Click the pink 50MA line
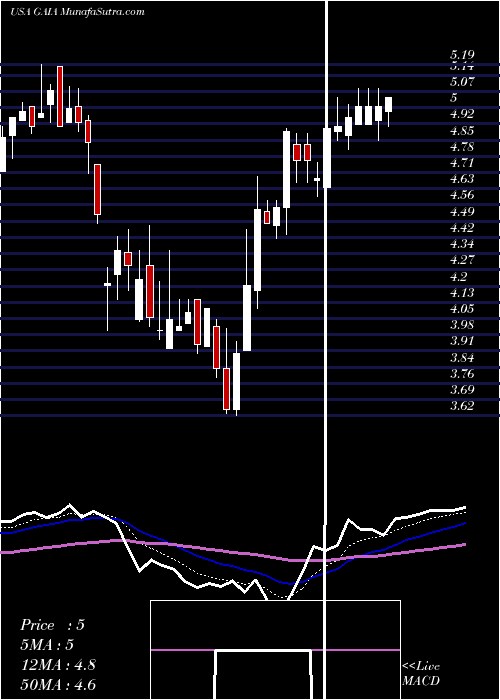 [232, 552]
